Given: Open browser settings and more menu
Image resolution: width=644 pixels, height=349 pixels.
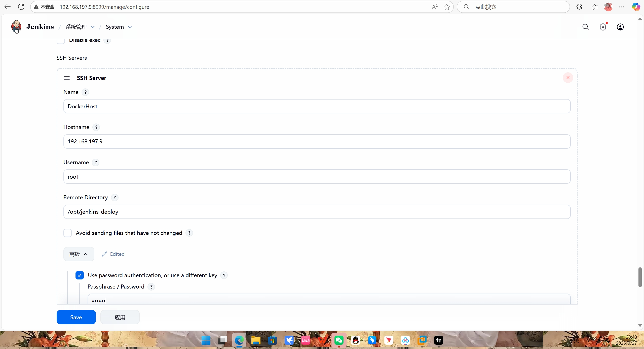Looking at the screenshot, I should 622,7.
